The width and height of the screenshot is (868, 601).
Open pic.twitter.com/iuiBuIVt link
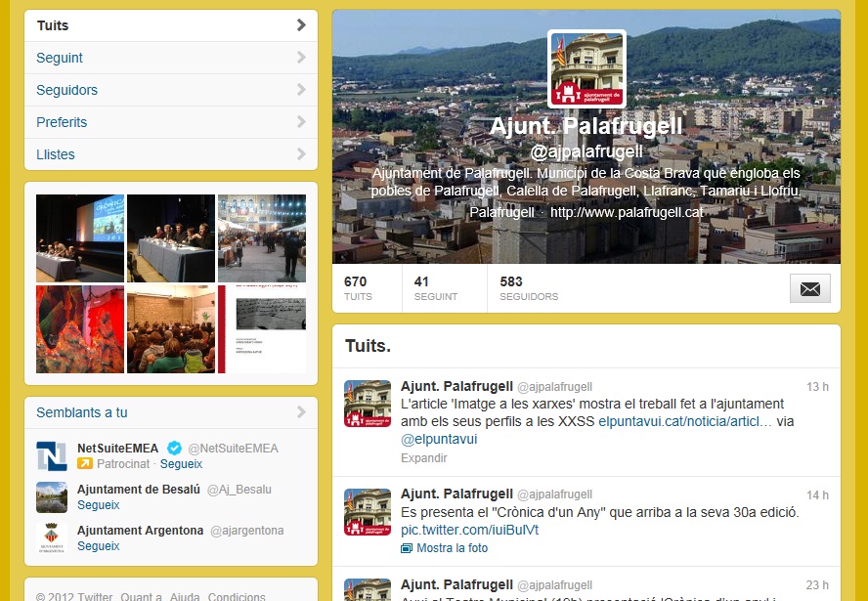[469, 531]
